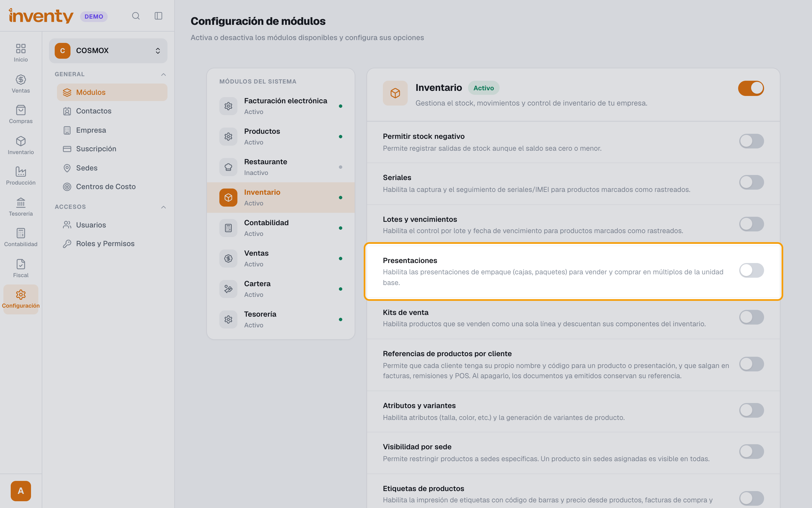This screenshot has width=812, height=508.
Task: Open Suscripción in the sidebar
Action: point(112,149)
